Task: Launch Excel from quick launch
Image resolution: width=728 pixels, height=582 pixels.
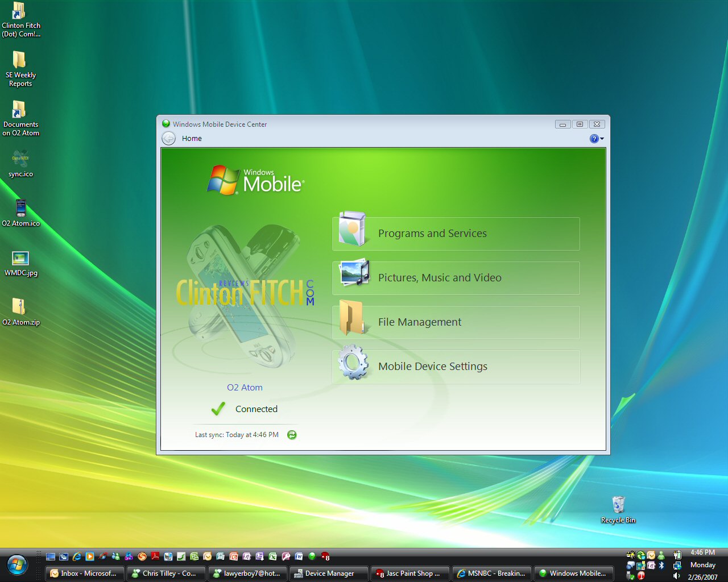Action: pyautogui.click(x=272, y=557)
